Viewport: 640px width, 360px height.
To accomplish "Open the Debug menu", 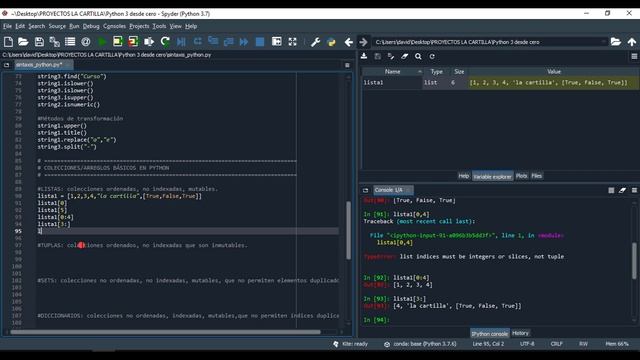I will point(91,26).
